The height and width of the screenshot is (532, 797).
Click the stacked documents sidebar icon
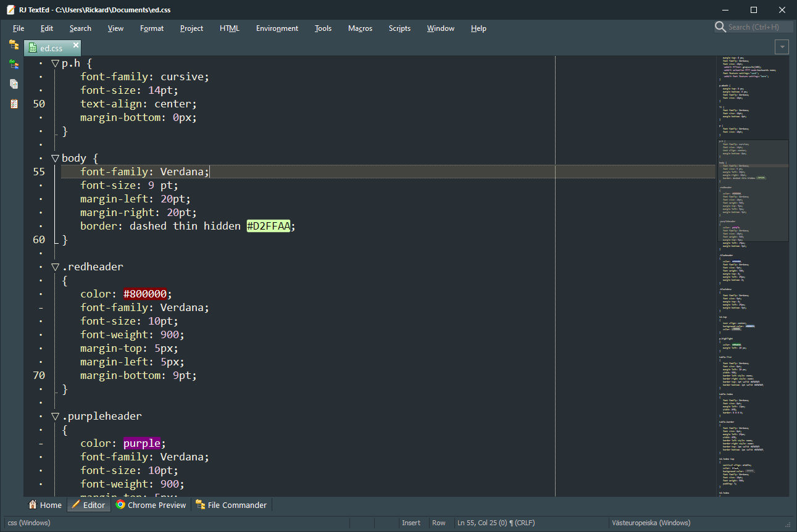[14, 84]
